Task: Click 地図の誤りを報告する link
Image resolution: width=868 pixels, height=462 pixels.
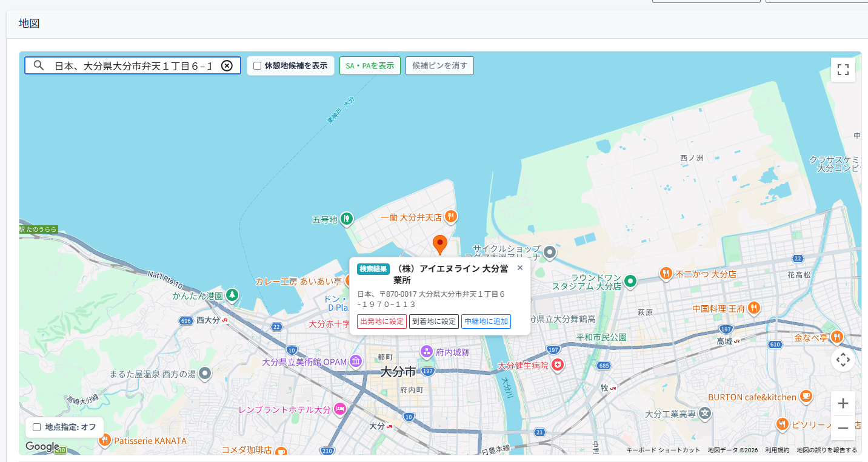Action: click(827, 450)
